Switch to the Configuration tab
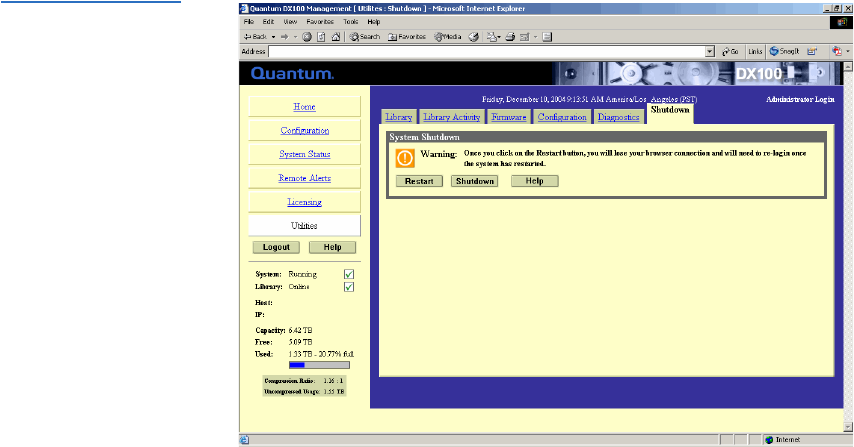Viewport: 854px width, 447px height. (562, 117)
